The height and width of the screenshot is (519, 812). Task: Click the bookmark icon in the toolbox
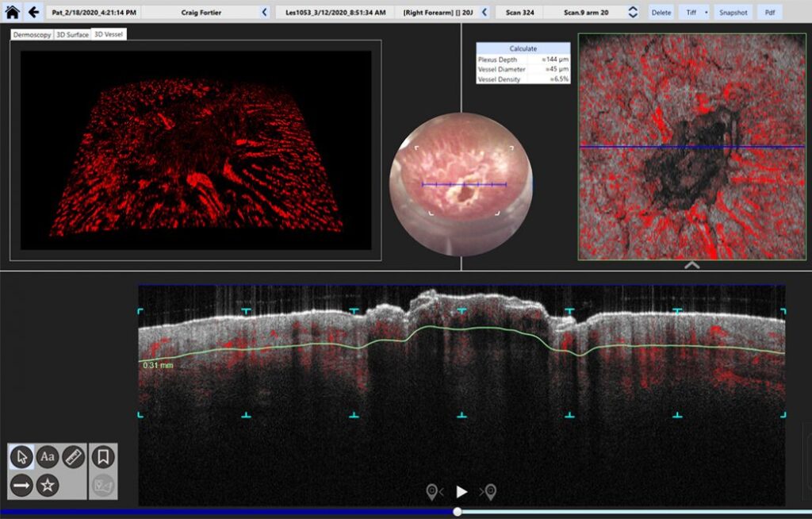coord(104,455)
